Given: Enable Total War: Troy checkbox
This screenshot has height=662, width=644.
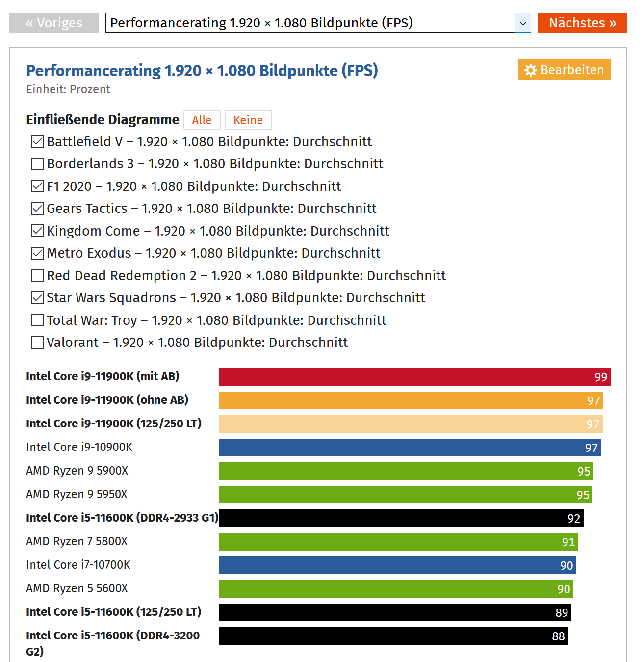Looking at the screenshot, I should pos(37,320).
